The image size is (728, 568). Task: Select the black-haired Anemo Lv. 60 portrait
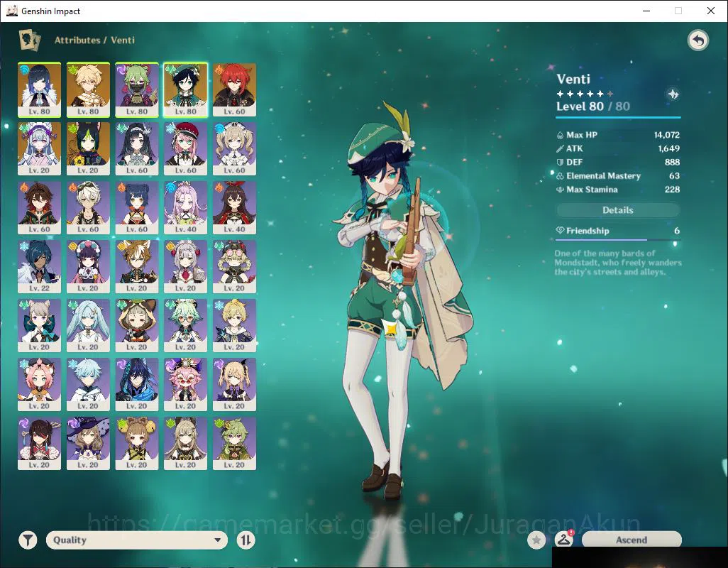[x=137, y=148]
